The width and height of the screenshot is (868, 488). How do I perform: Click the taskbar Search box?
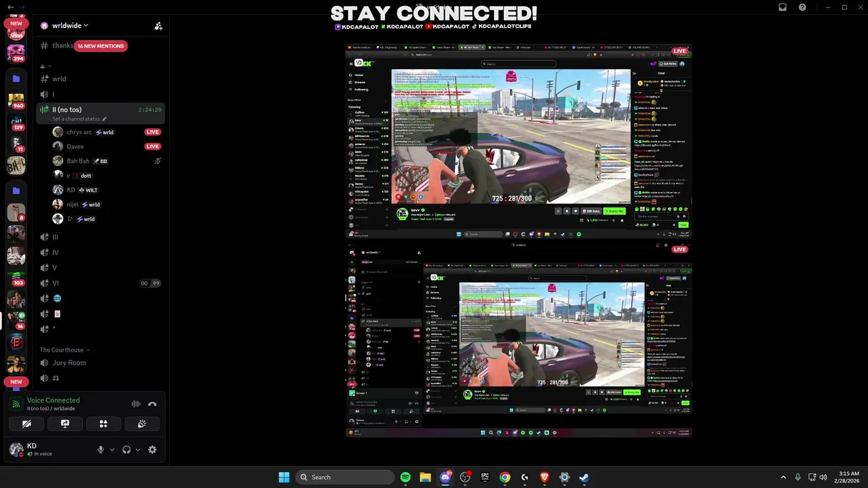click(x=345, y=477)
